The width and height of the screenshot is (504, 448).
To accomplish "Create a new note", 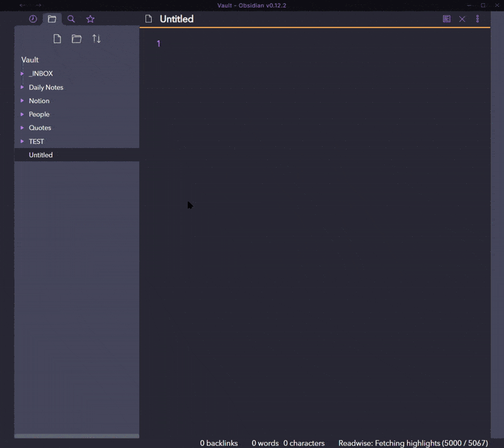I will click(57, 38).
